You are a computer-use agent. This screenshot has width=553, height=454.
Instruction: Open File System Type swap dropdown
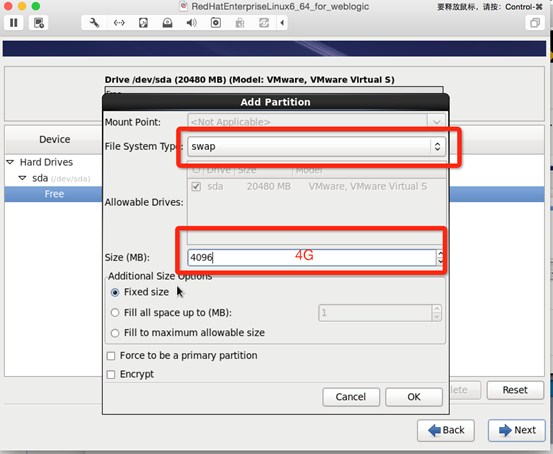316,146
